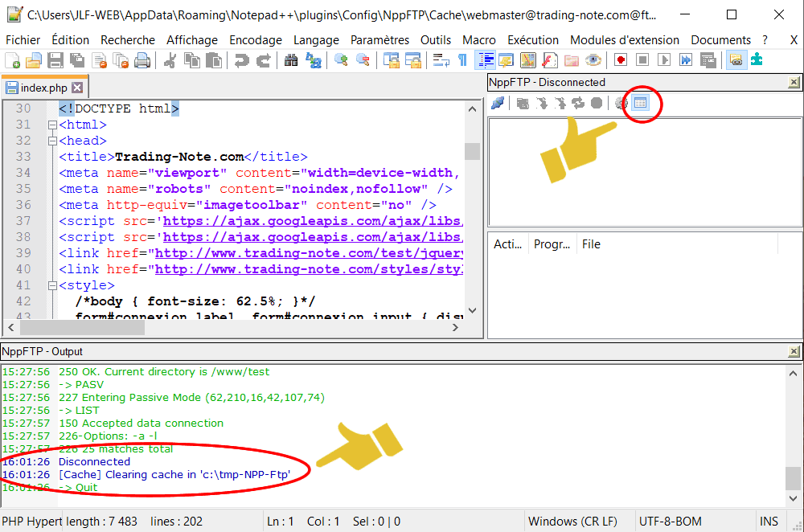Click the teal puzzle plugin icon

(757, 60)
